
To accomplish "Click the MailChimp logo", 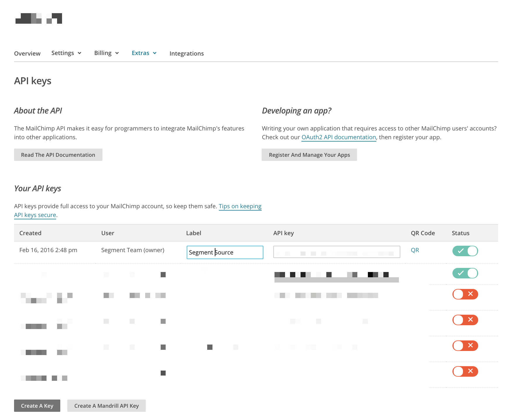I will coord(38,18).
